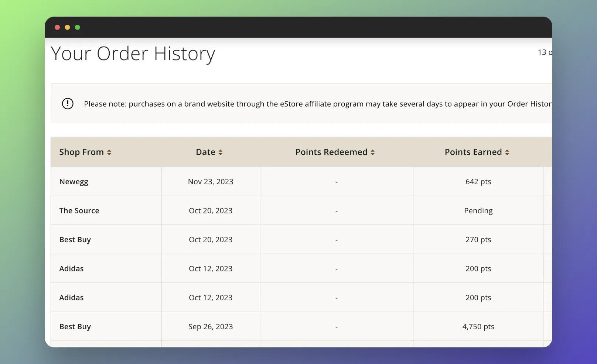The image size is (597, 364).
Task: Click the 4,750 pts value
Action: pyautogui.click(x=478, y=327)
